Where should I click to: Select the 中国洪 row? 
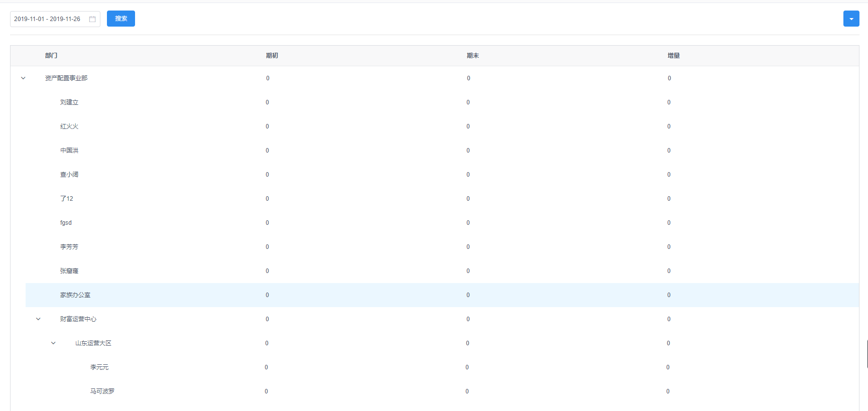[x=442, y=151]
